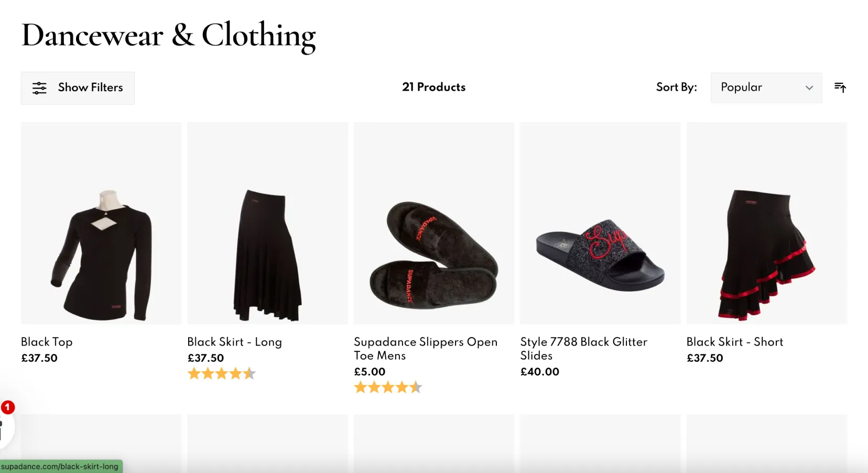Click the Sort By dropdown chevron arrow
Image resolution: width=868 pixels, height=473 pixels.
coord(809,88)
